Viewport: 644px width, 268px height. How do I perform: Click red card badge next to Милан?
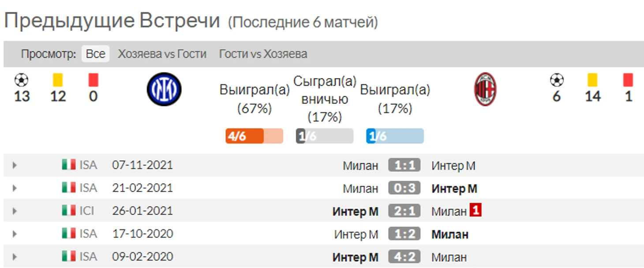click(475, 211)
